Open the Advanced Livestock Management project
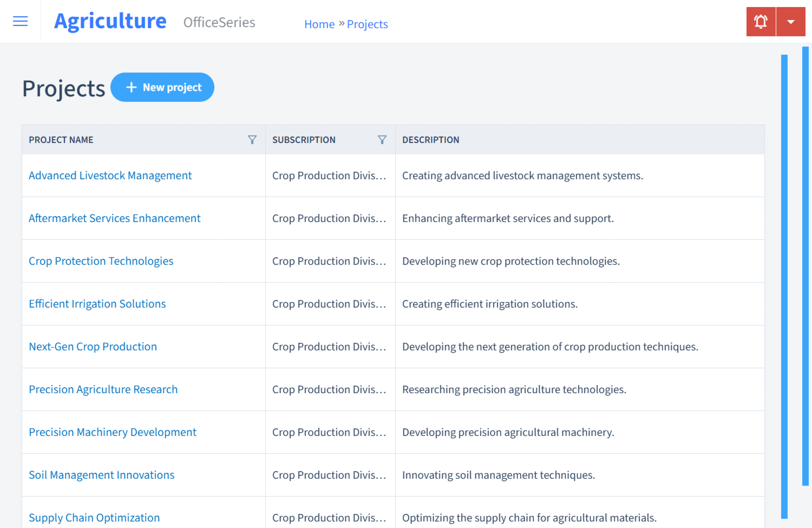Image resolution: width=812 pixels, height=528 pixels. tap(110, 175)
